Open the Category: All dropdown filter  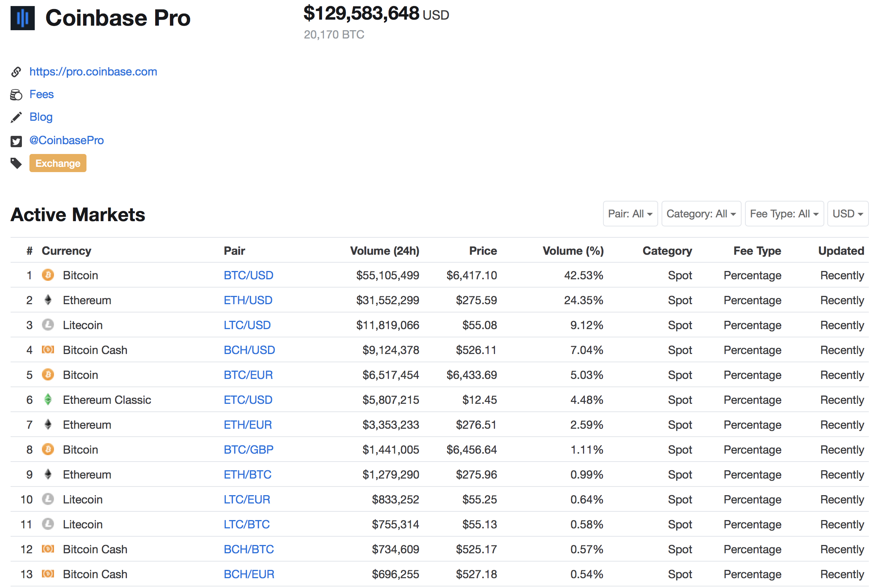click(x=701, y=214)
